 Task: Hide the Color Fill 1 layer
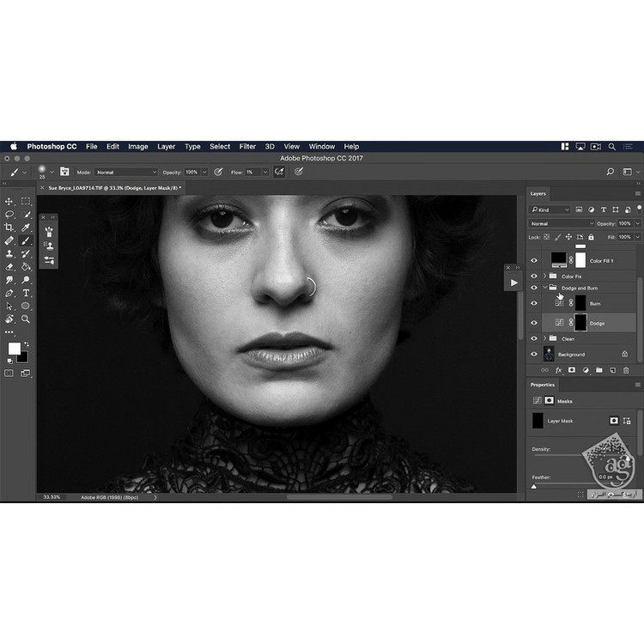click(534, 260)
